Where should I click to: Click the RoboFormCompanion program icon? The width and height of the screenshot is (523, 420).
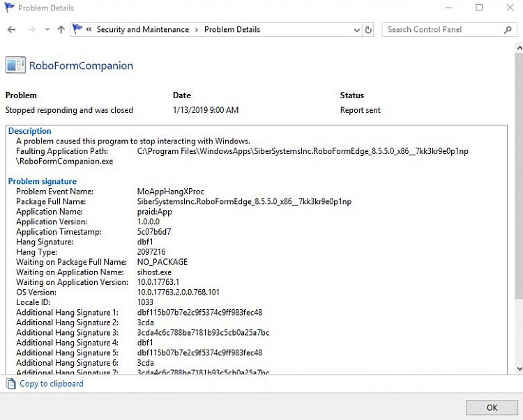click(15, 66)
